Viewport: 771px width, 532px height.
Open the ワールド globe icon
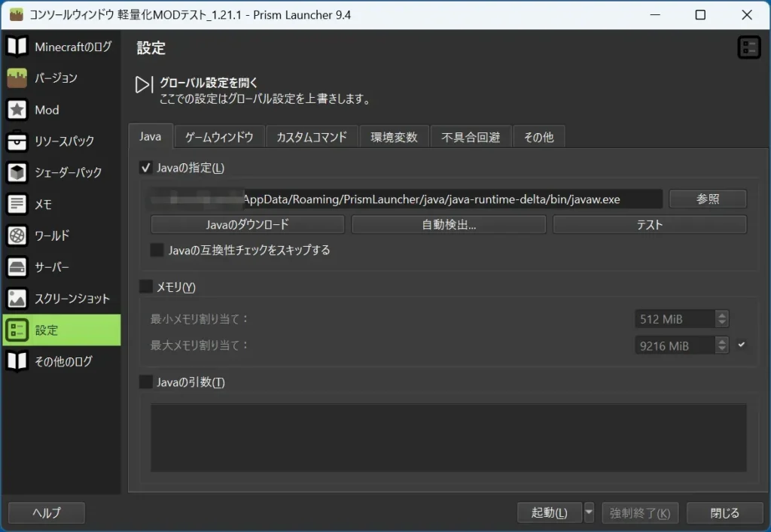pyautogui.click(x=17, y=236)
